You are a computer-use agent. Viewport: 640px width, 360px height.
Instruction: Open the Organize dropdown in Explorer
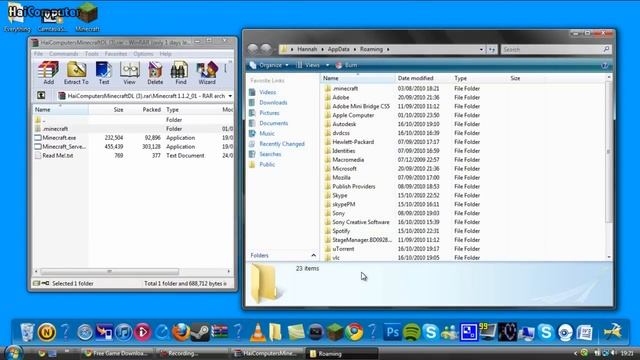click(x=269, y=65)
